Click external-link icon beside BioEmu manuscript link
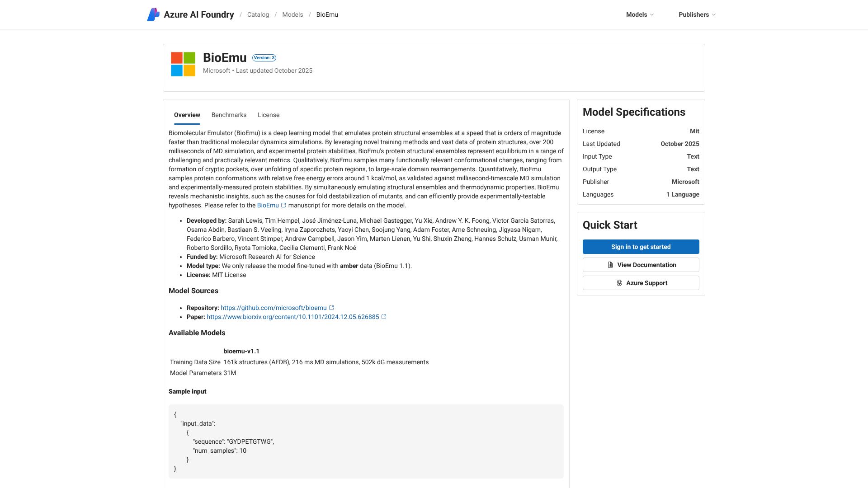The image size is (868, 488). point(283,205)
